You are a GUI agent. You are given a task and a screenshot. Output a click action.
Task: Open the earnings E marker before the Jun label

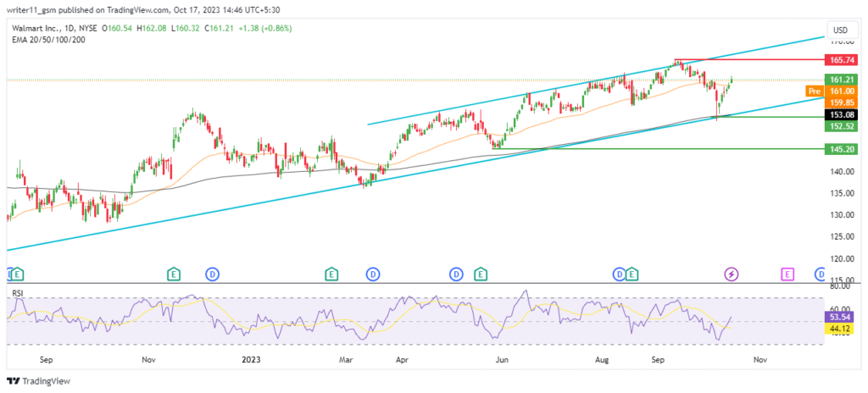[480, 274]
